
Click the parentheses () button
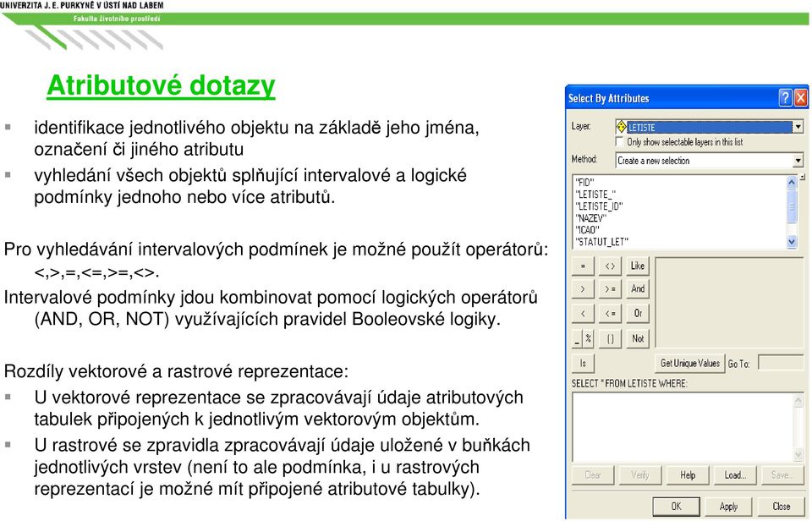(x=610, y=338)
